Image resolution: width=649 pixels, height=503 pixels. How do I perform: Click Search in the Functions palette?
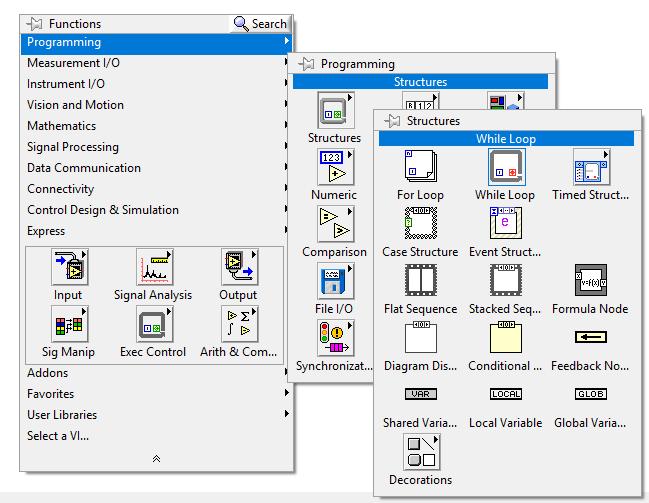(260, 24)
